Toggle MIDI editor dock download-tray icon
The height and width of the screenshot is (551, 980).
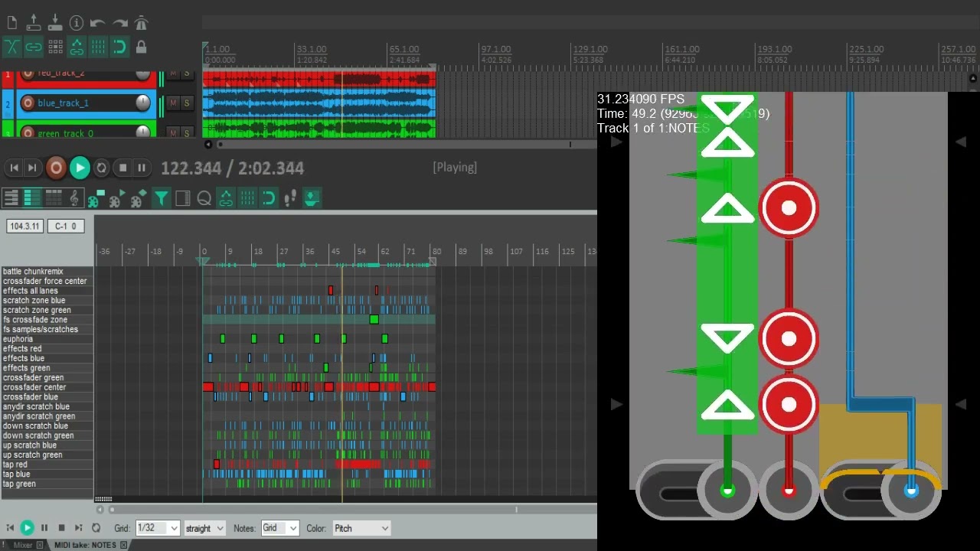311,199
